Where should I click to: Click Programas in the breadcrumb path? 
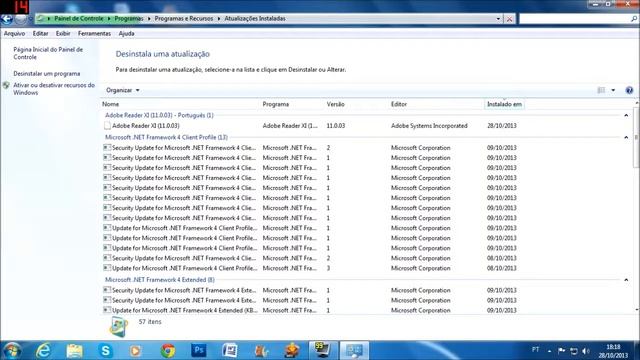click(129, 19)
